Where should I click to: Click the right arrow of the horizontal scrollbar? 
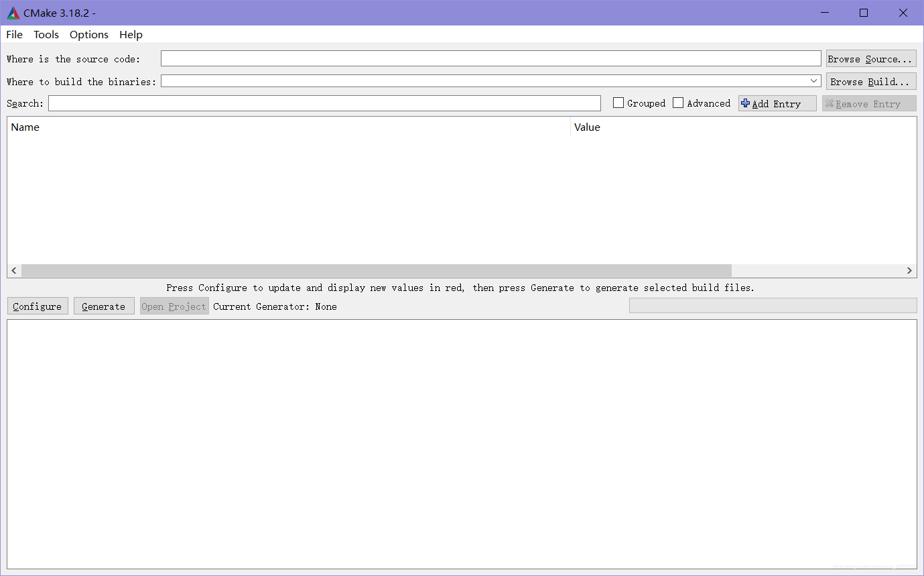coord(909,270)
